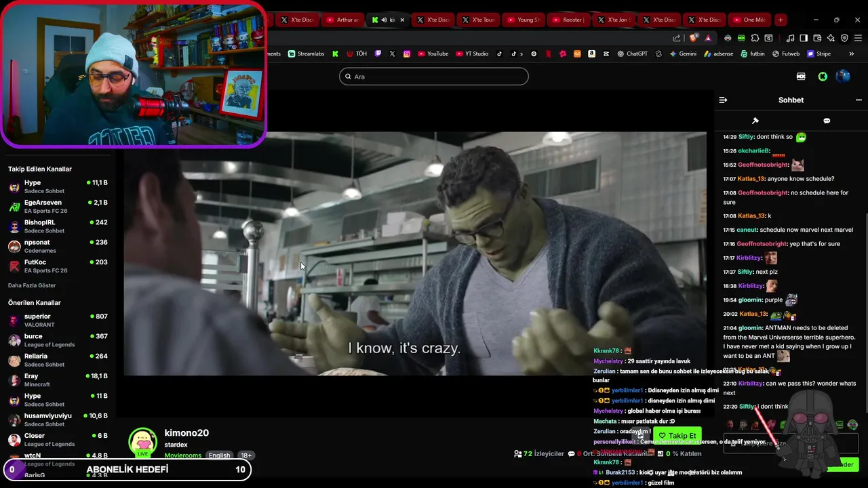Click the movie video player
868x488 pixels.
coord(415,253)
